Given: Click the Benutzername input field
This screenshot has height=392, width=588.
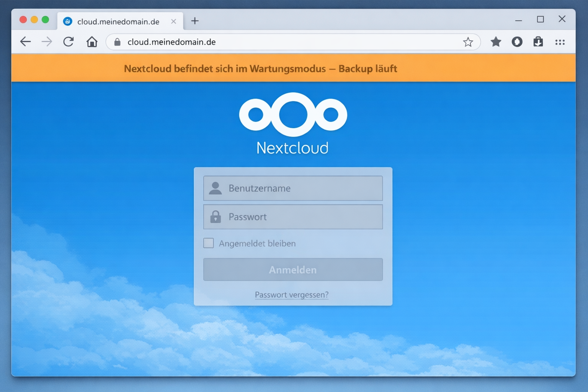Looking at the screenshot, I should point(293,188).
